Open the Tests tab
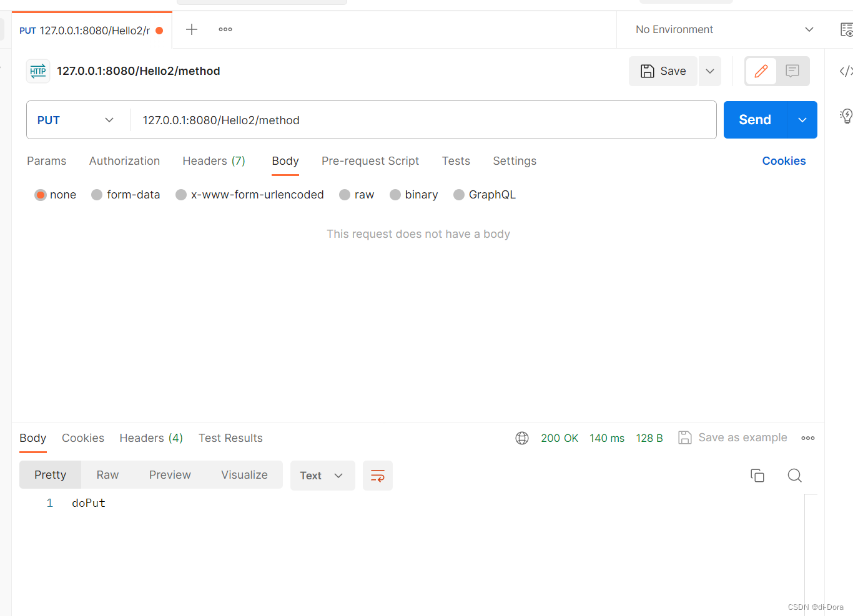The image size is (853, 616). [x=456, y=161]
